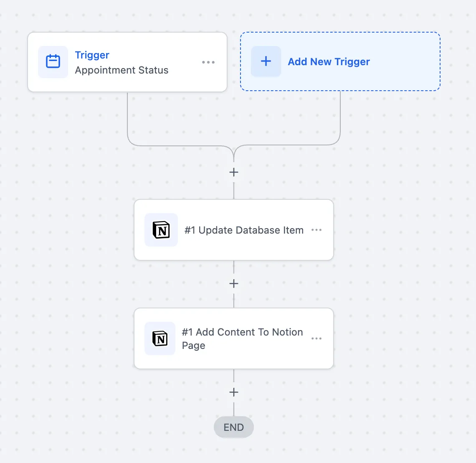Open the #1 Update Database Item step

pos(234,230)
